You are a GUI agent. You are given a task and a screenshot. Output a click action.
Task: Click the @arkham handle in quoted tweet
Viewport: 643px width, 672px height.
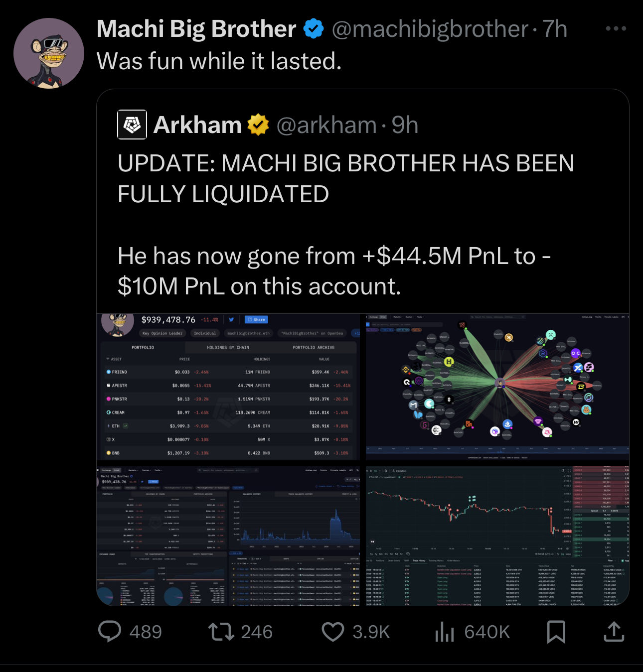(326, 125)
